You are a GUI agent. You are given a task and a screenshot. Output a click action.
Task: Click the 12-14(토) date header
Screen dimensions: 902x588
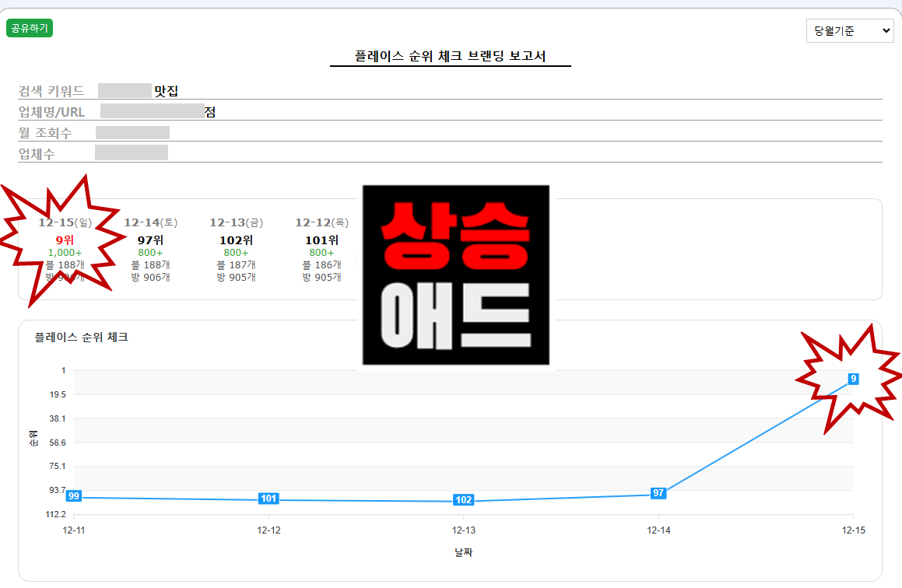(151, 222)
